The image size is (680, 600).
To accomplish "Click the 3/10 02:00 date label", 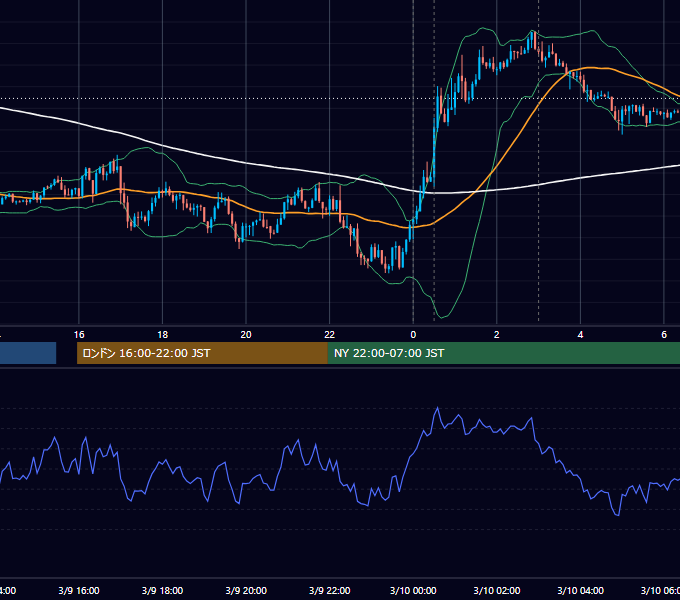I will point(497,590).
